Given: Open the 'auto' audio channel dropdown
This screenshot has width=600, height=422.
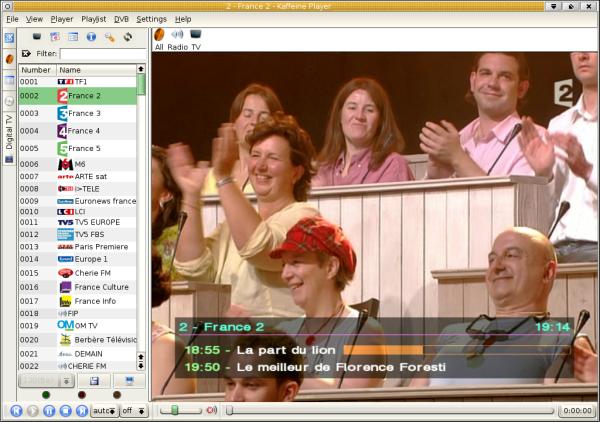Looking at the screenshot, I should pos(104,411).
